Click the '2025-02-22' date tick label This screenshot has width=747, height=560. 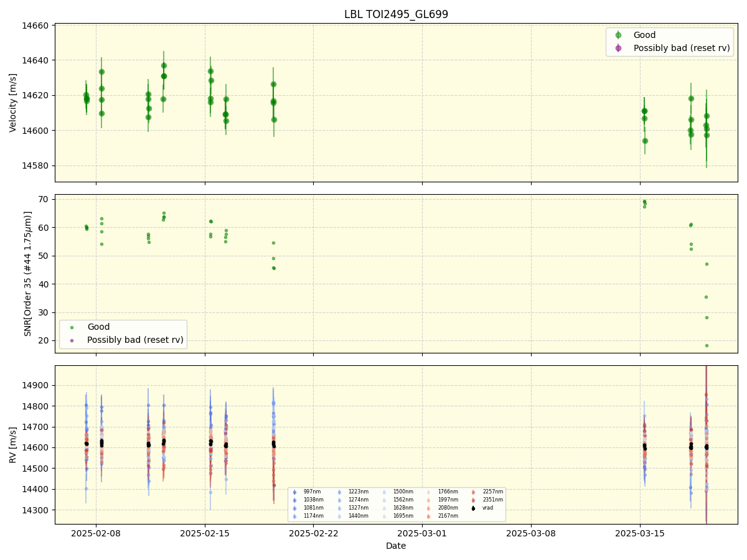pos(313,533)
